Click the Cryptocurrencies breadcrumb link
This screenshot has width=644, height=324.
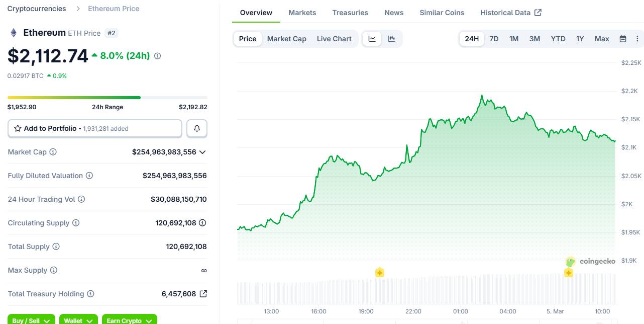(36, 9)
